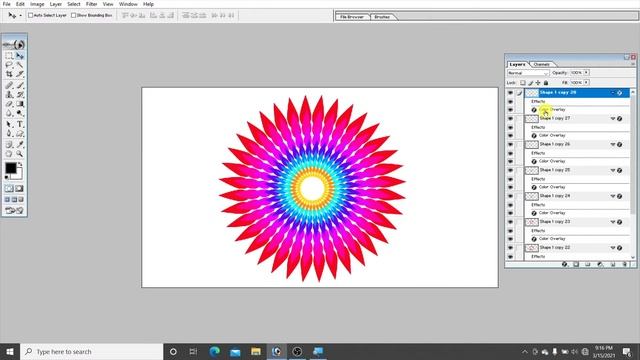Screen dimensions: 640x360
Task: Select the Slice tool
Action: point(20,74)
